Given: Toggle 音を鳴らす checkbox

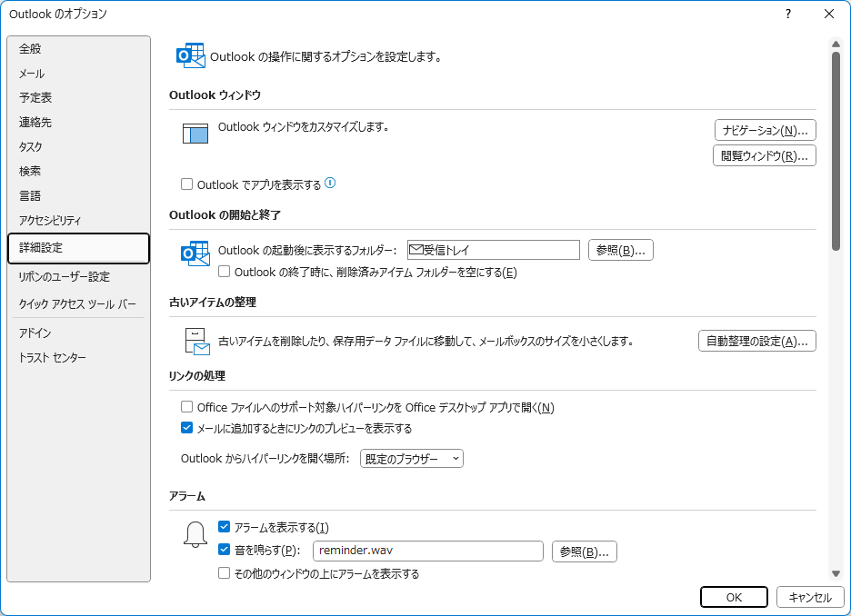Looking at the screenshot, I should tap(225, 550).
